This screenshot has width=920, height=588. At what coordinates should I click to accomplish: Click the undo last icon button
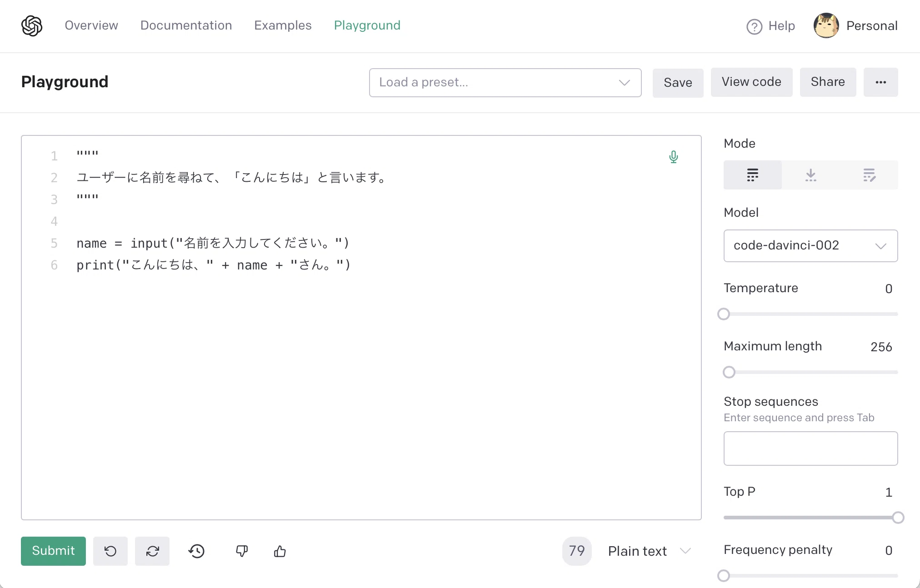[x=110, y=551]
